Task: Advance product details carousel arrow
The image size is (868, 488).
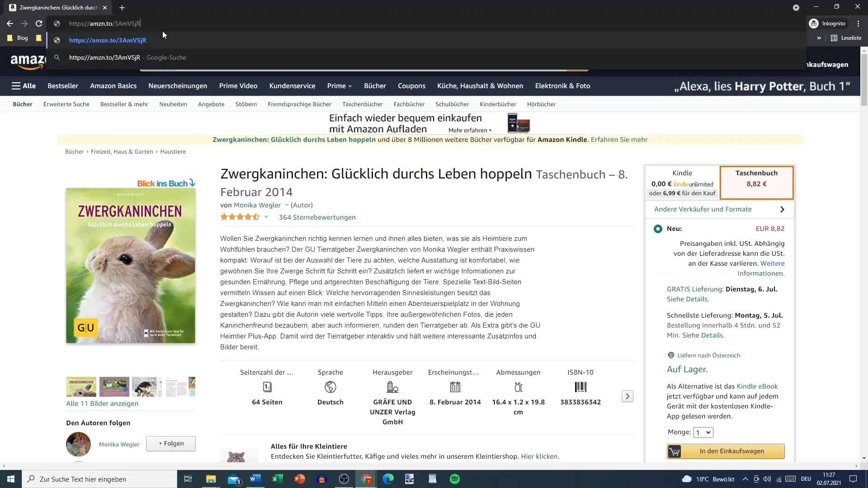Action: pos(627,396)
